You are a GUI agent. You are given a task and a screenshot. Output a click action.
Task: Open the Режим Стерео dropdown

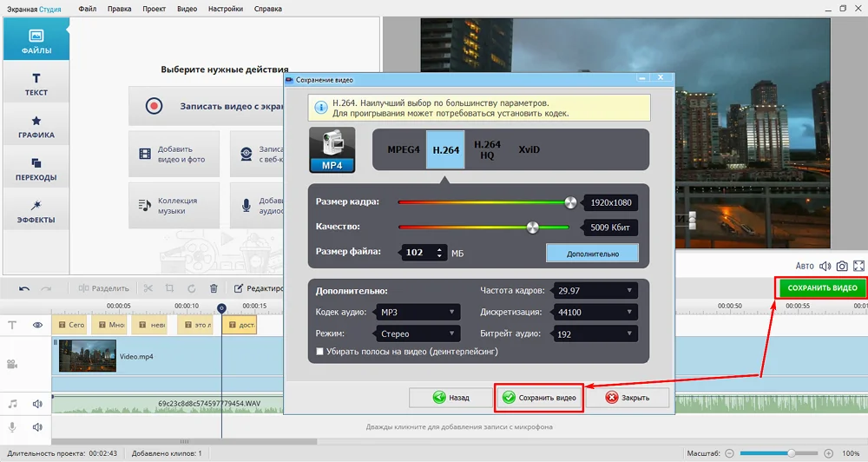(418, 334)
